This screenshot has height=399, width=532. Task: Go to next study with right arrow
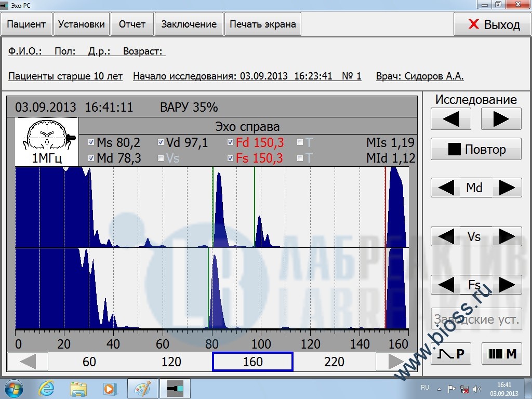pyautogui.click(x=501, y=119)
